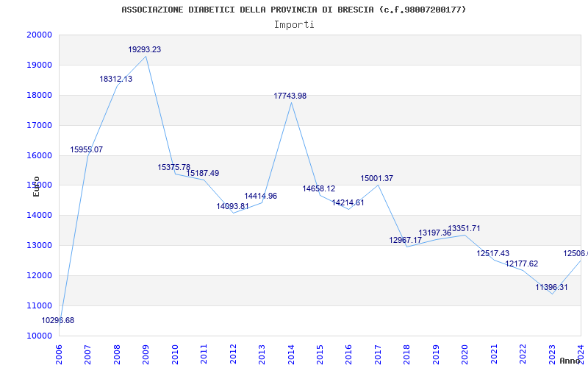Click the x-axis year 2011

pos(204,354)
